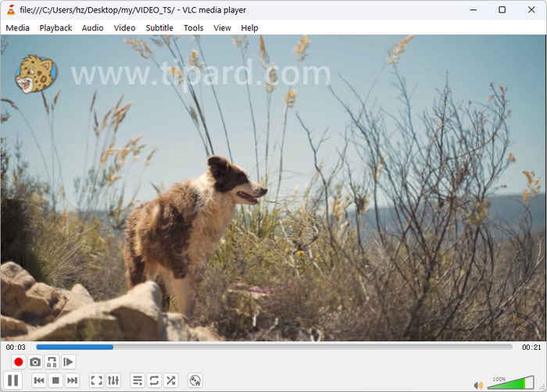
Task: Advance frame by frame
Action: click(69, 362)
